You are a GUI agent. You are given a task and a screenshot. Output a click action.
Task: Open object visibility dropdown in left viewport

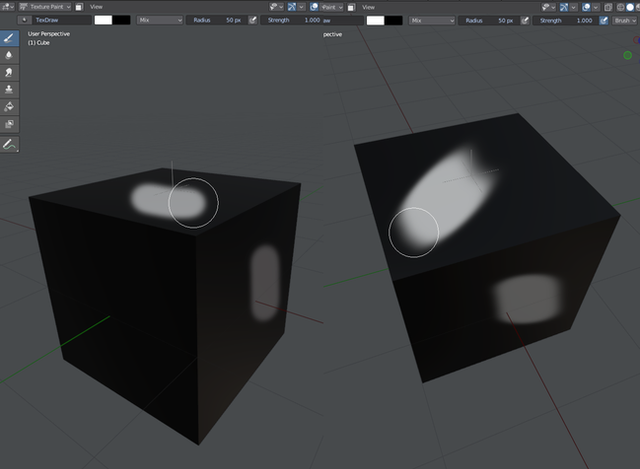coord(276,7)
